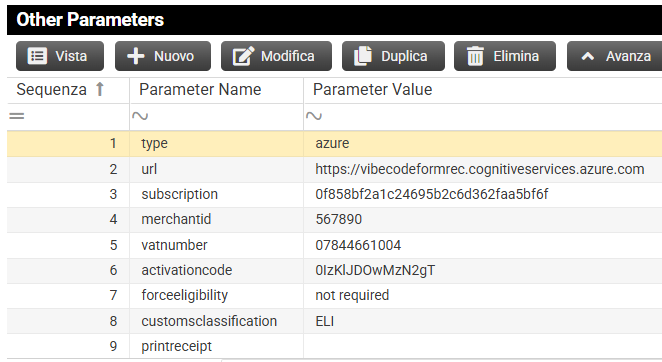Open the Parameter Value filter operator tilde
This screenshot has width=662, height=362.
[x=314, y=116]
